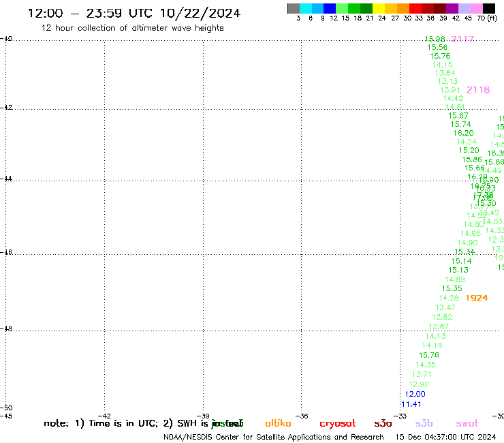Click the longitude axis label '-36'
The width and height of the screenshot is (504, 443).
(x=301, y=416)
